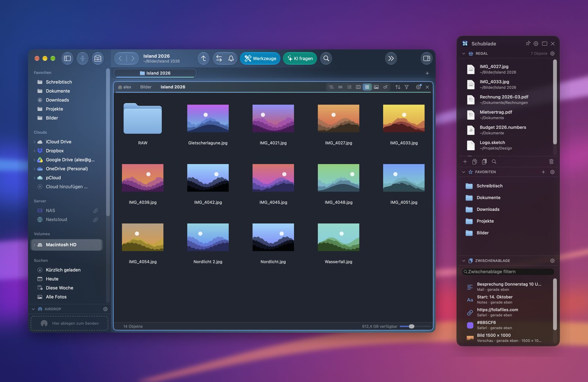Screen dimensions: 588x382
Task: Add a new tab with plus button
Action: (x=427, y=73)
